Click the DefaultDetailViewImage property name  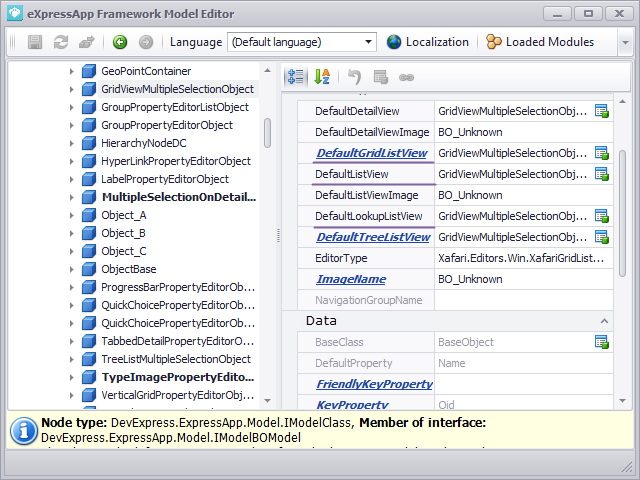372,132
